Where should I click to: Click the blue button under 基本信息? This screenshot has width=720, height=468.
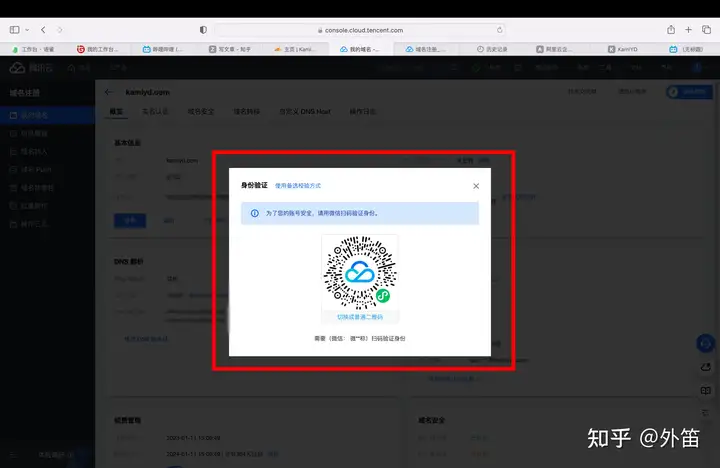point(130,220)
